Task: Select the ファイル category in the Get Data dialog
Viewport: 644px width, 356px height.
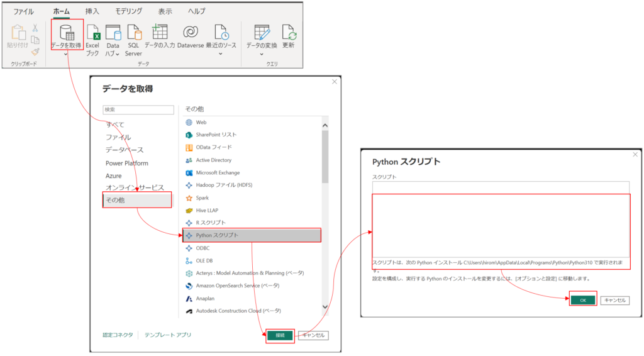Action: (x=118, y=137)
